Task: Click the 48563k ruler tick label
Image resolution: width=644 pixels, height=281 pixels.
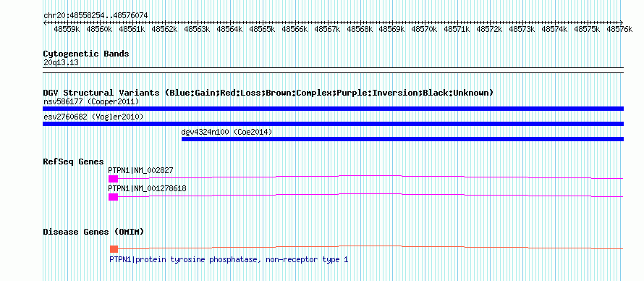Action: coord(197,30)
